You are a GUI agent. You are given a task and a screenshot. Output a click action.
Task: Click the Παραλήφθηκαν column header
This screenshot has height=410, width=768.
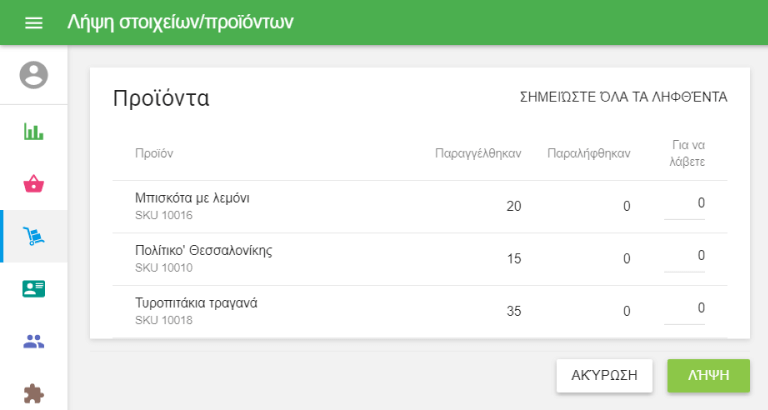(589, 153)
